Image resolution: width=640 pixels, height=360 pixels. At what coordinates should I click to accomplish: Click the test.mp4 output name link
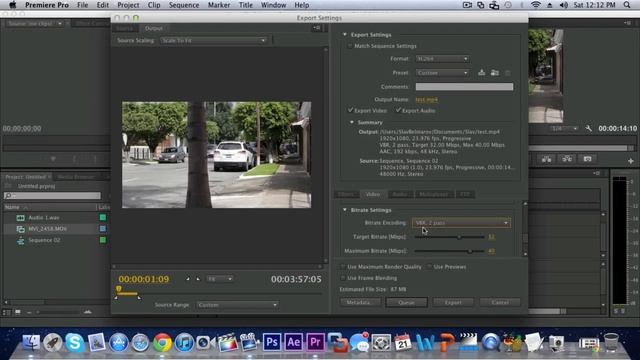coord(426,99)
